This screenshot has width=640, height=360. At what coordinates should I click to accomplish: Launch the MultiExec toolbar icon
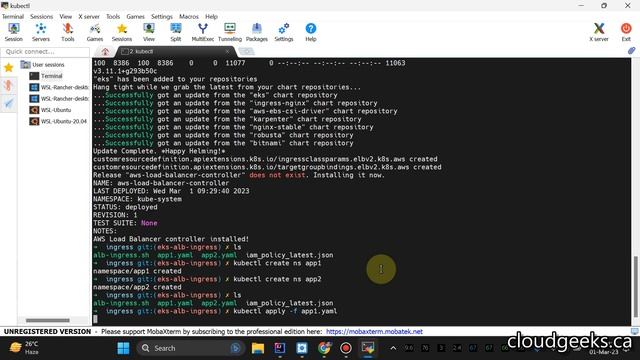202,32
